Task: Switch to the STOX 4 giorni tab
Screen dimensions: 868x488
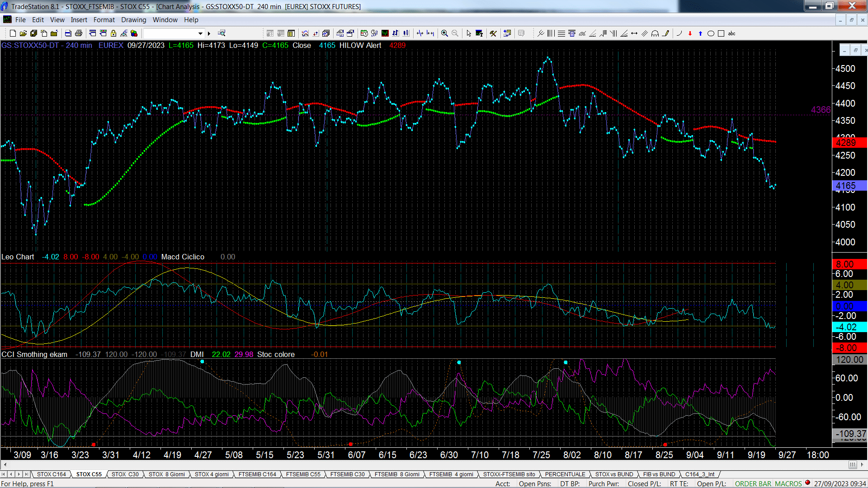Action: pyautogui.click(x=211, y=474)
